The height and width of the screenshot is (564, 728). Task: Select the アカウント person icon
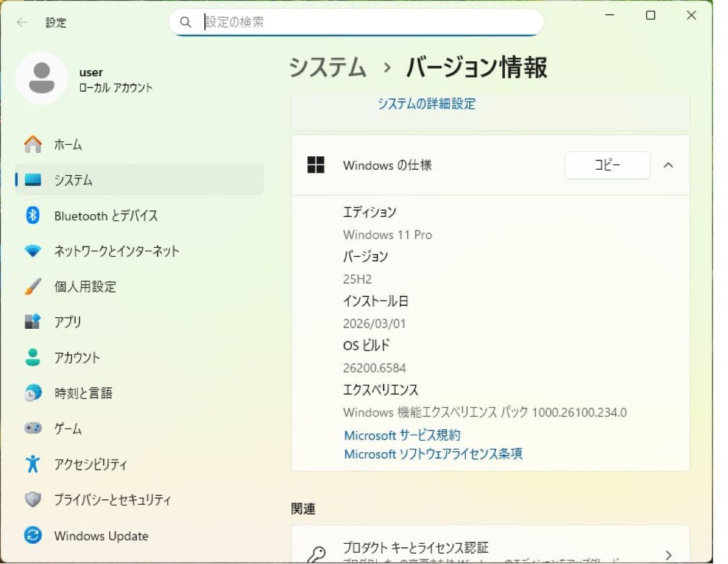[32, 357]
